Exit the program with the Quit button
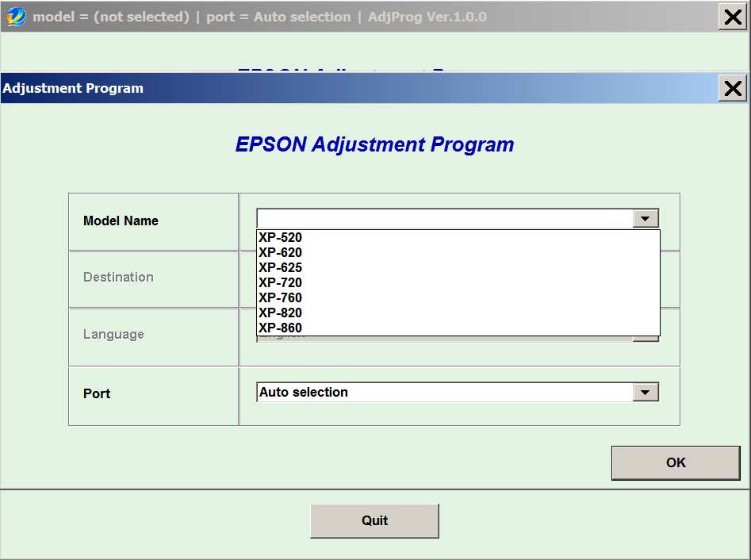751x560 pixels. pos(374,520)
